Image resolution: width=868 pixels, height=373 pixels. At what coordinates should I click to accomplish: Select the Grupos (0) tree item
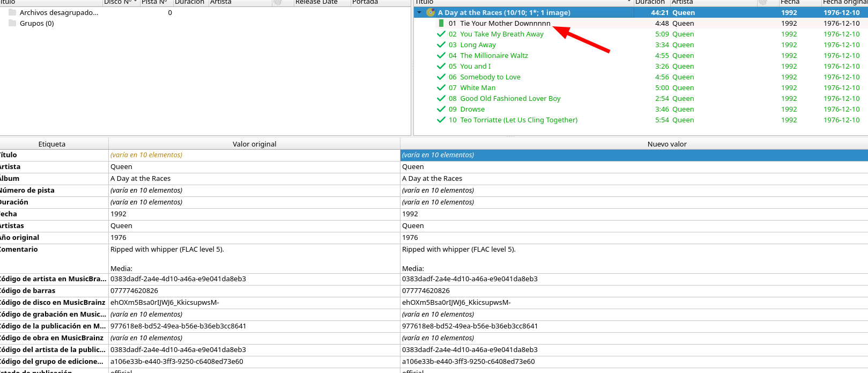[37, 23]
